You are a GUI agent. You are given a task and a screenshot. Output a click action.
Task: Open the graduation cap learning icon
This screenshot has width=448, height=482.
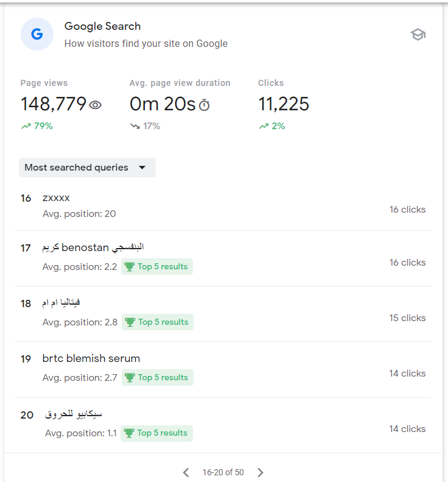click(x=418, y=35)
